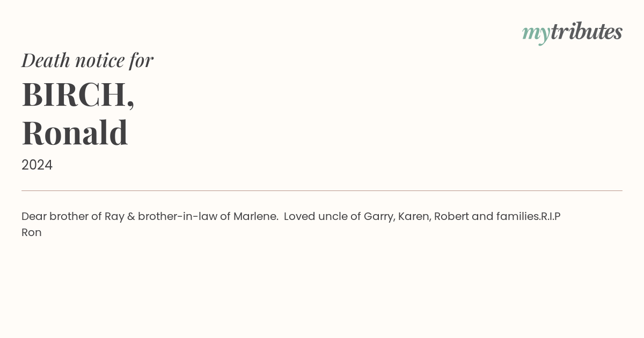Image resolution: width=644 pixels, height=338 pixels.
Task: Click the R.I.P text ending the first line
Action: [x=550, y=217]
